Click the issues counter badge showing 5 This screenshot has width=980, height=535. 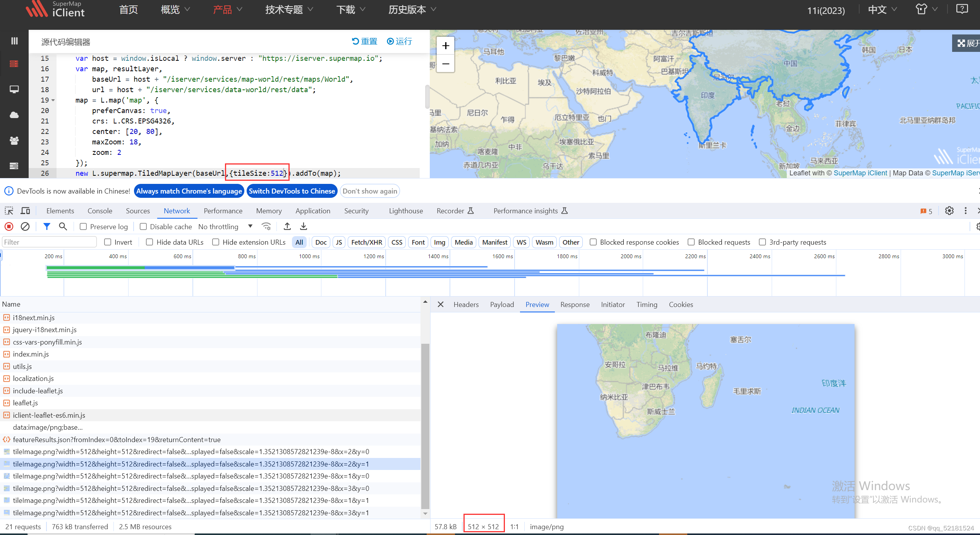[x=926, y=211]
